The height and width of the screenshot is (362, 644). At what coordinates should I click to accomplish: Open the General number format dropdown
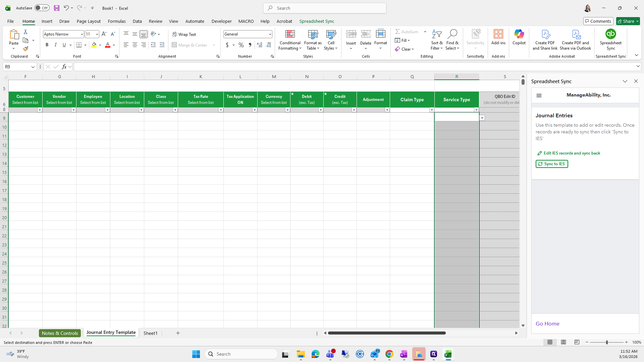[x=270, y=34]
